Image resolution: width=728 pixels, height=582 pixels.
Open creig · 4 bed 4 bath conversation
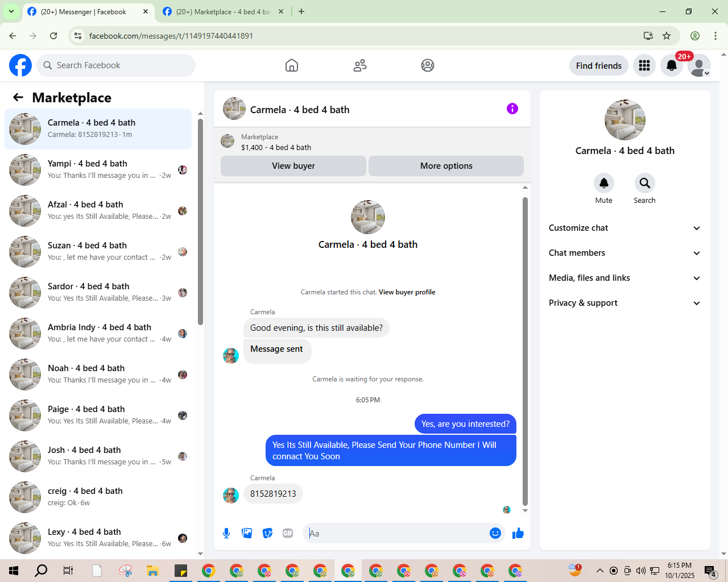point(98,497)
